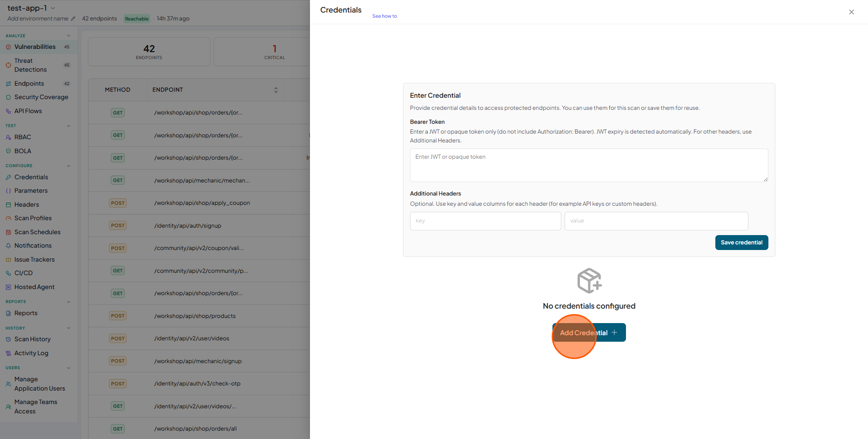Collapse the REPORTS sidebar section

point(68,302)
